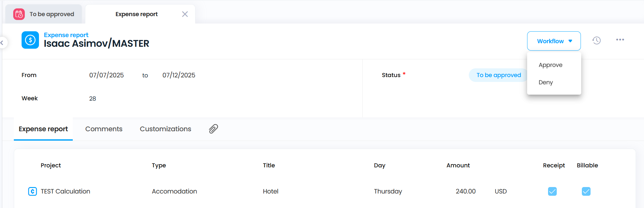This screenshot has height=208, width=644.
Task: Select Deny from Workflow menu
Action: tap(545, 82)
